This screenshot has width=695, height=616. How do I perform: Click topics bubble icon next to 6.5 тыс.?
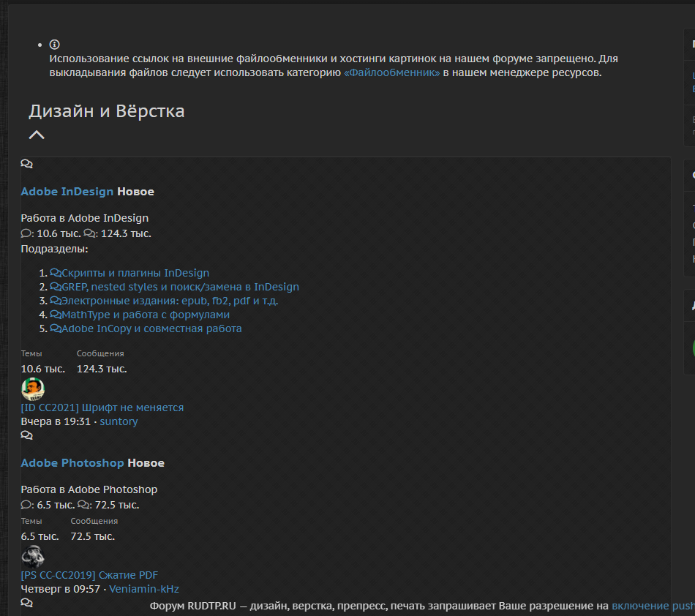(26, 505)
